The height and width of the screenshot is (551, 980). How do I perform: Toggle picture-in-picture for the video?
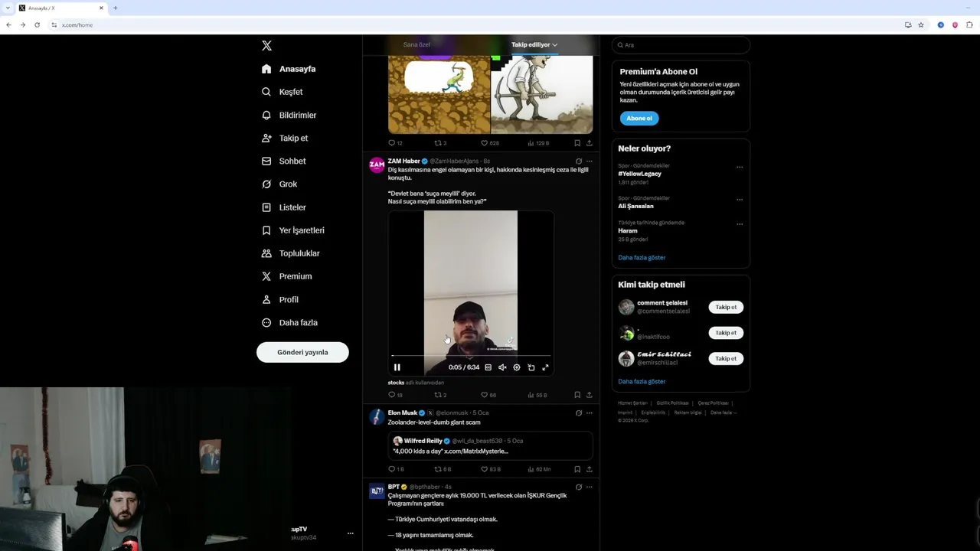coord(531,367)
